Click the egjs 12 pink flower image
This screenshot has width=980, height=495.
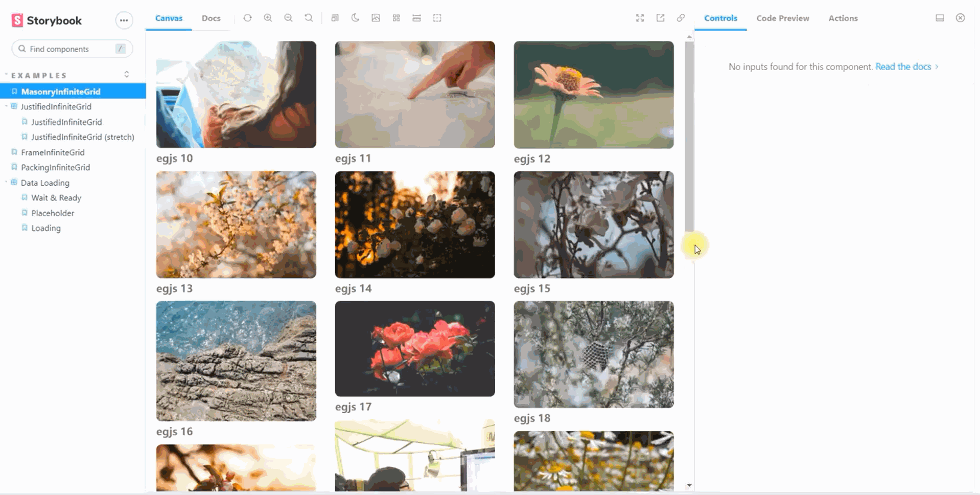pyautogui.click(x=594, y=95)
